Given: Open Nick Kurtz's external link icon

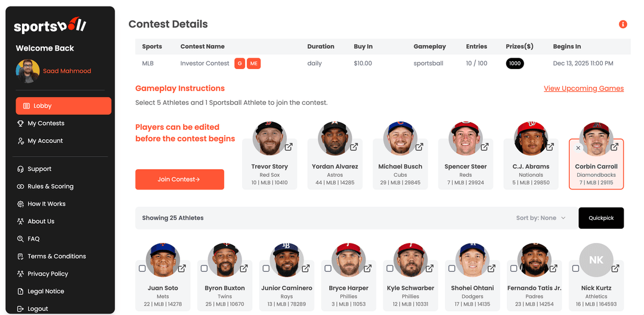Looking at the screenshot, I should point(614,269).
